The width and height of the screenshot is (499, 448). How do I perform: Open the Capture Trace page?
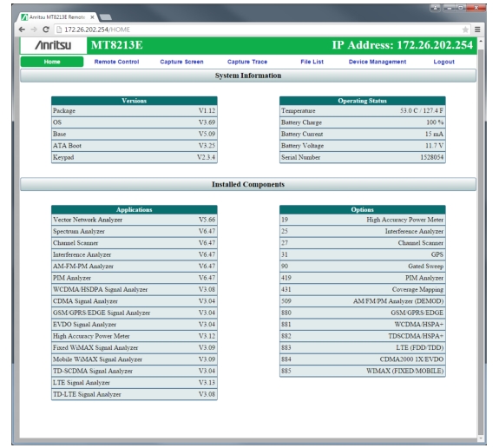(x=247, y=62)
